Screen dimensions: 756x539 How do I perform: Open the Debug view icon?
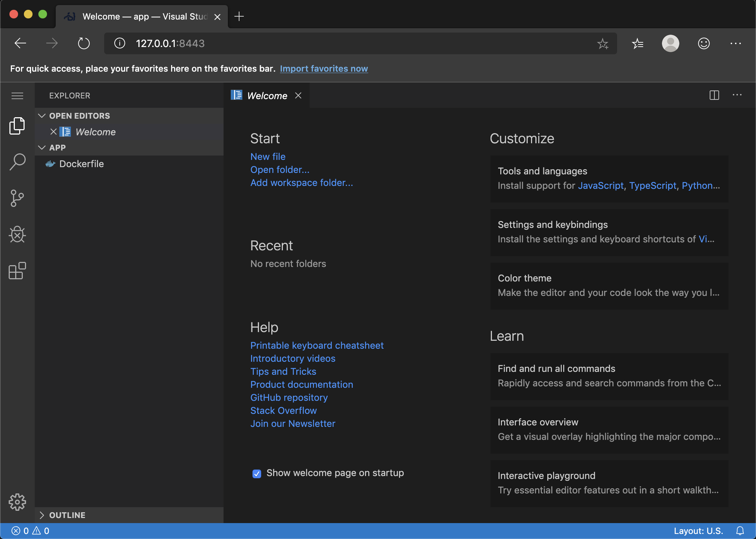point(17,234)
